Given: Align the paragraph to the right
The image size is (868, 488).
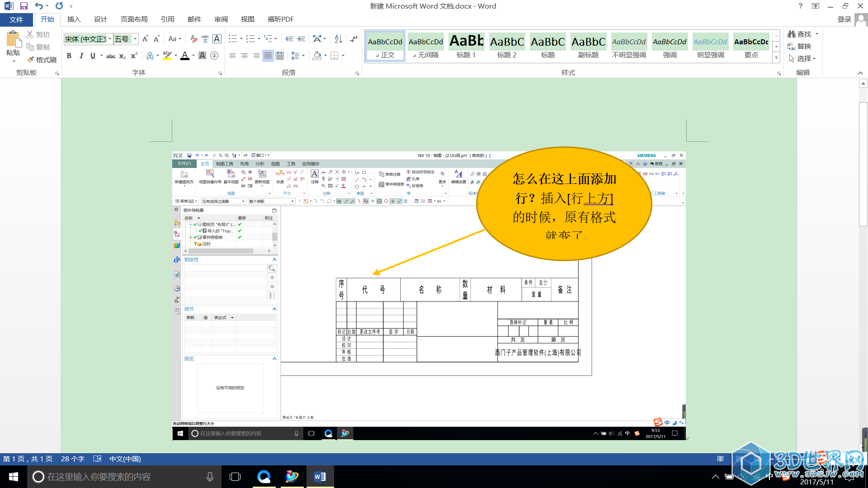Looking at the screenshot, I should (x=256, y=56).
